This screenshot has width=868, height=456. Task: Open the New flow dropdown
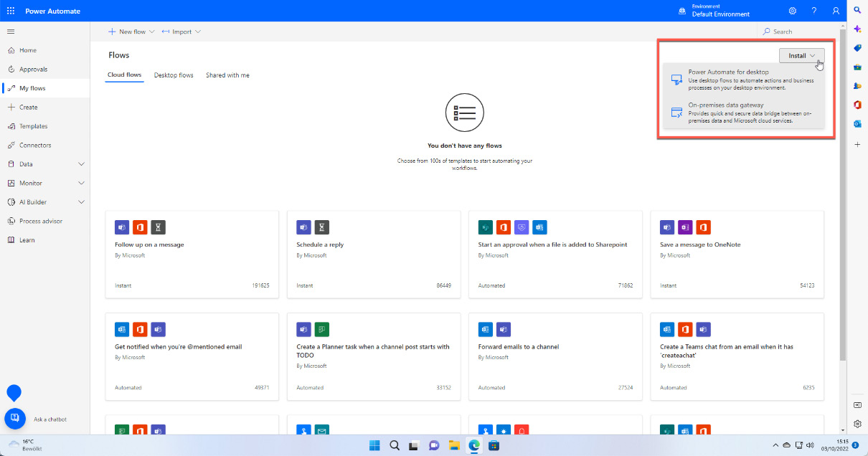click(130, 32)
